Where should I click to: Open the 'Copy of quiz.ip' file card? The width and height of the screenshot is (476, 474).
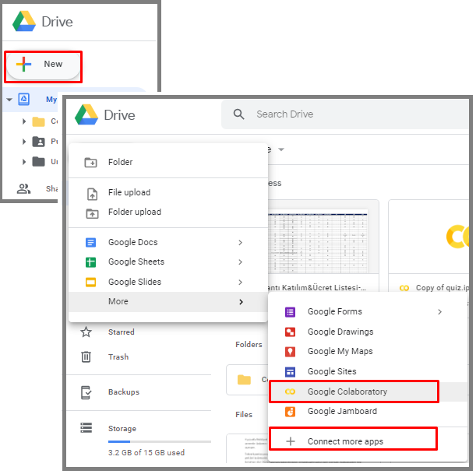(428, 246)
